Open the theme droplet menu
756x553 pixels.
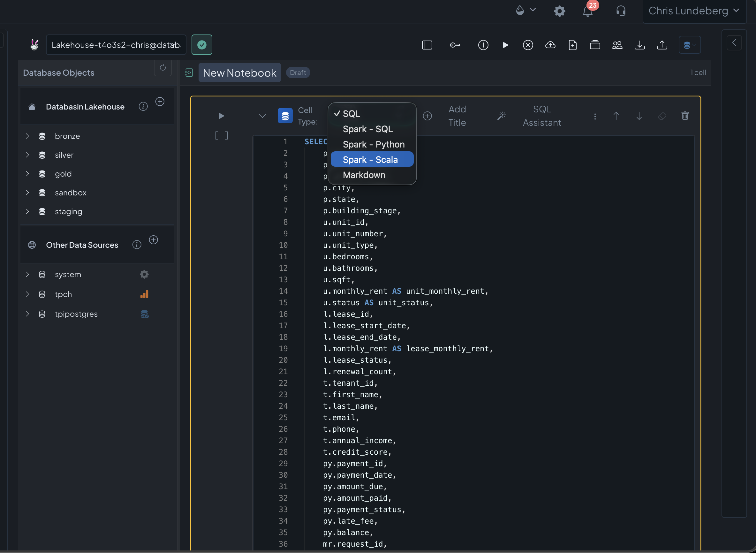(525, 11)
